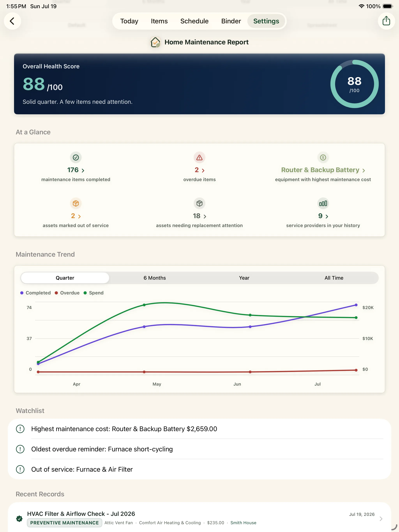The image size is (399, 532).
Task: Select the 6 Months trend range
Action: point(155,278)
